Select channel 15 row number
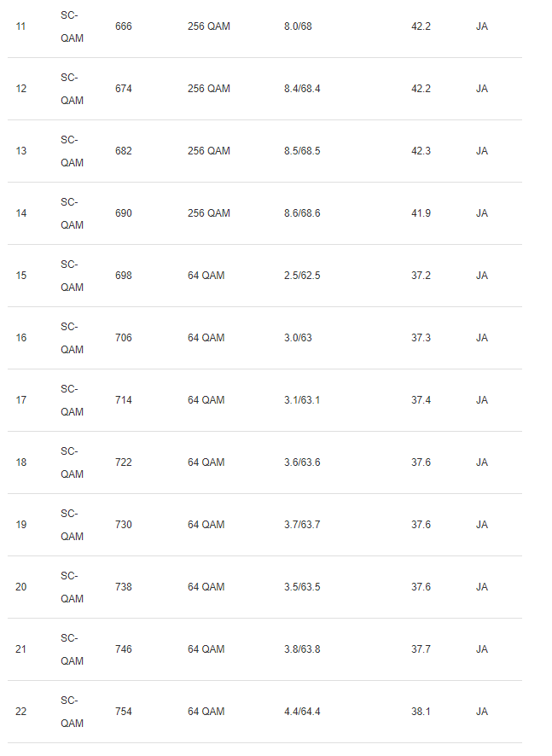552x756 pixels. (20, 276)
